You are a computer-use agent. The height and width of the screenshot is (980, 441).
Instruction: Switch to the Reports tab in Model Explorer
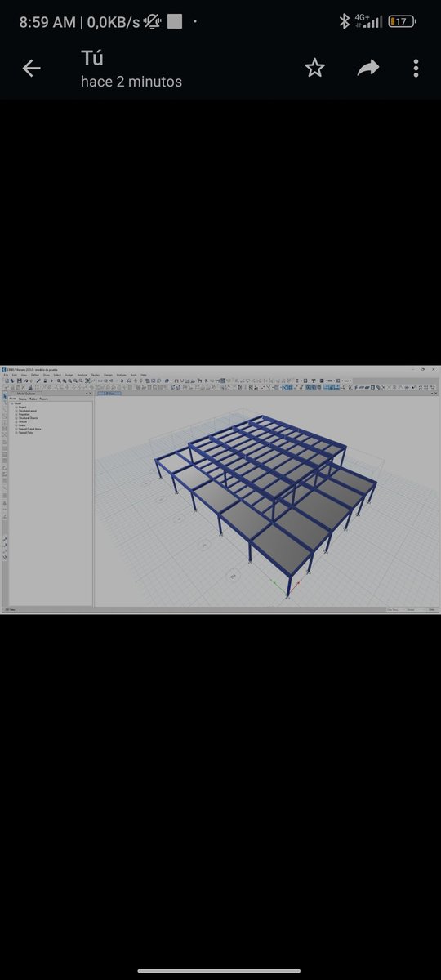pos(44,399)
